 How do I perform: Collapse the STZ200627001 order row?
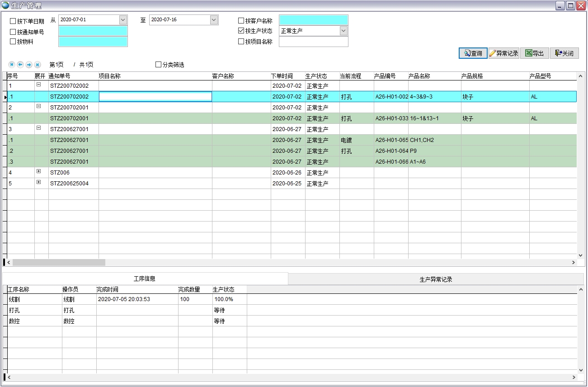tap(38, 128)
